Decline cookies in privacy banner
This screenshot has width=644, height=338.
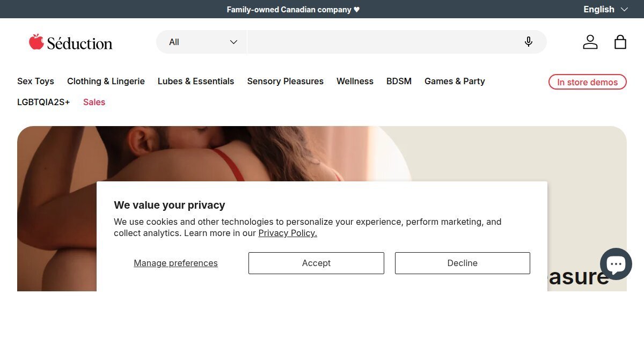(462, 263)
